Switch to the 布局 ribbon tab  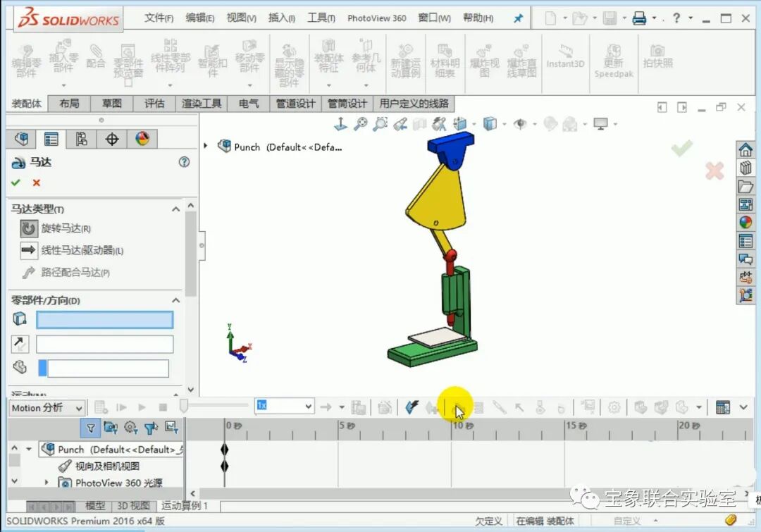point(69,104)
